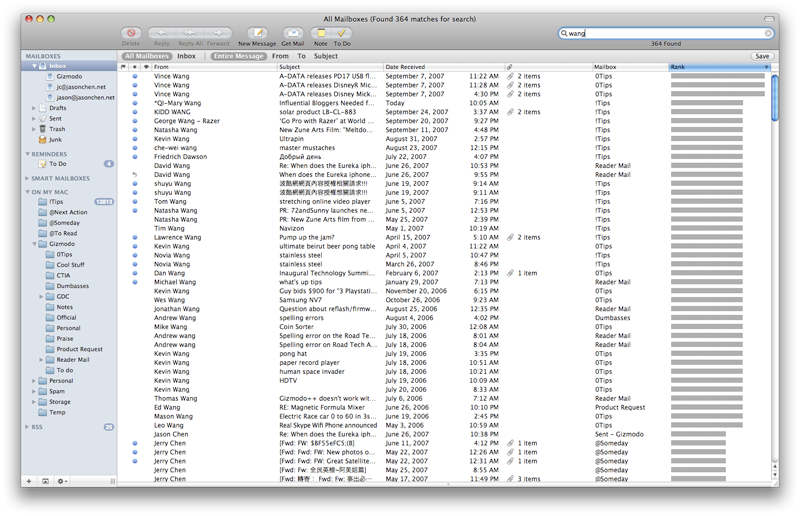This screenshot has width=800, height=516.
Task: Select the Trash mailbox icon
Action: tap(43, 129)
